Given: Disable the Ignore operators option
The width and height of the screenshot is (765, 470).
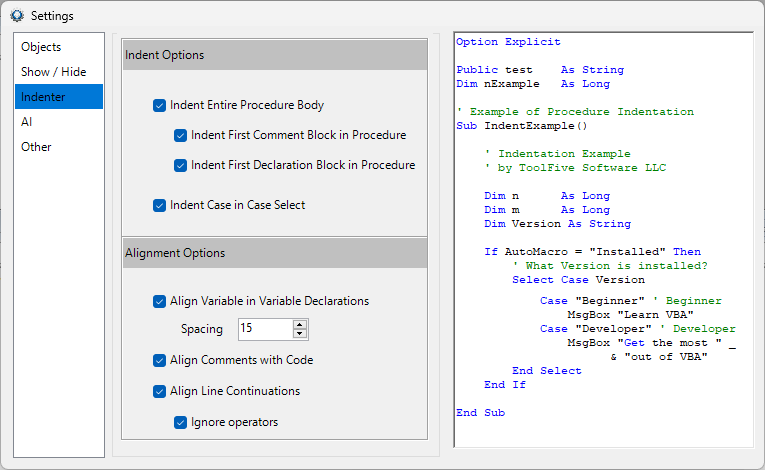Looking at the screenshot, I should [x=181, y=423].
